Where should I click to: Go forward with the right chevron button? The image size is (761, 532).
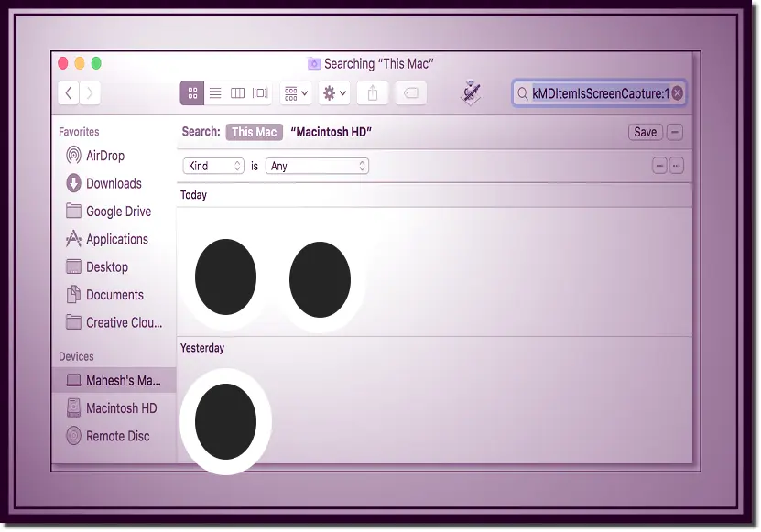click(90, 92)
